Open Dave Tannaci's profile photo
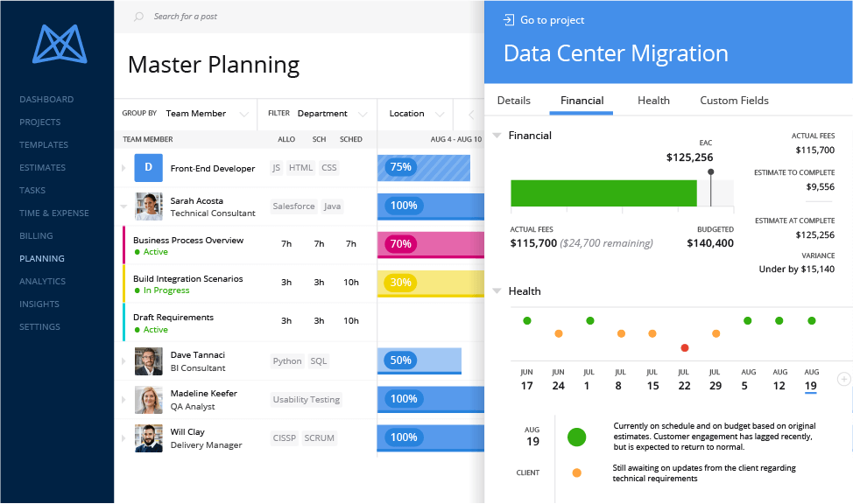 (x=149, y=361)
